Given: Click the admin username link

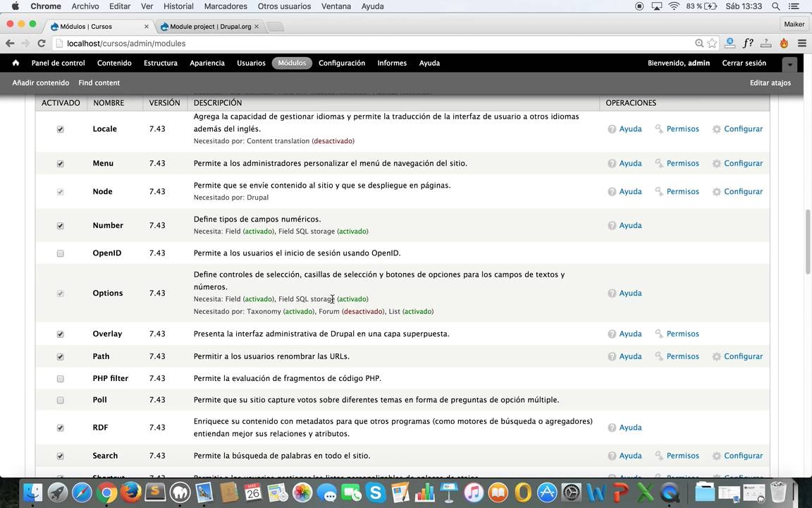Looking at the screenshot, I should (699, 63).
